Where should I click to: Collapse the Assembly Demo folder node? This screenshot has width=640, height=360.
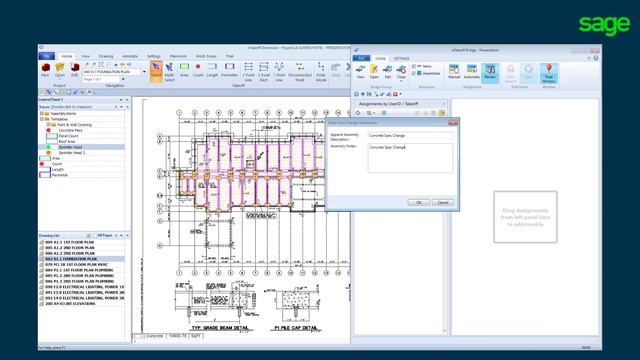(41, 113)
